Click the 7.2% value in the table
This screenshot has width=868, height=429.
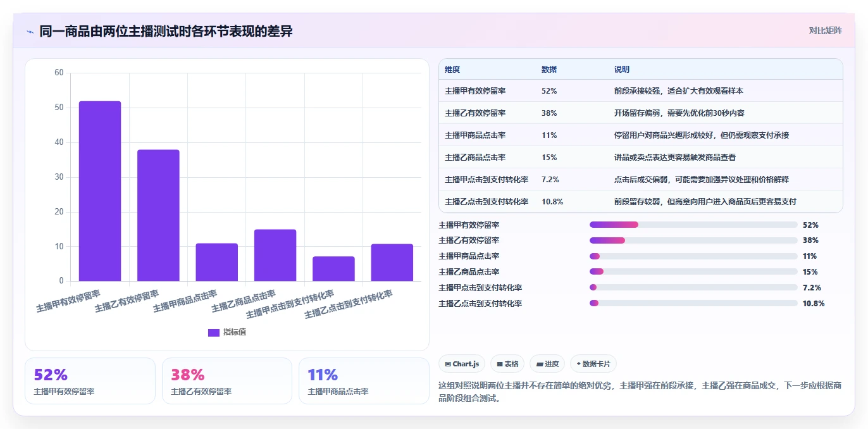click(550, 180)
